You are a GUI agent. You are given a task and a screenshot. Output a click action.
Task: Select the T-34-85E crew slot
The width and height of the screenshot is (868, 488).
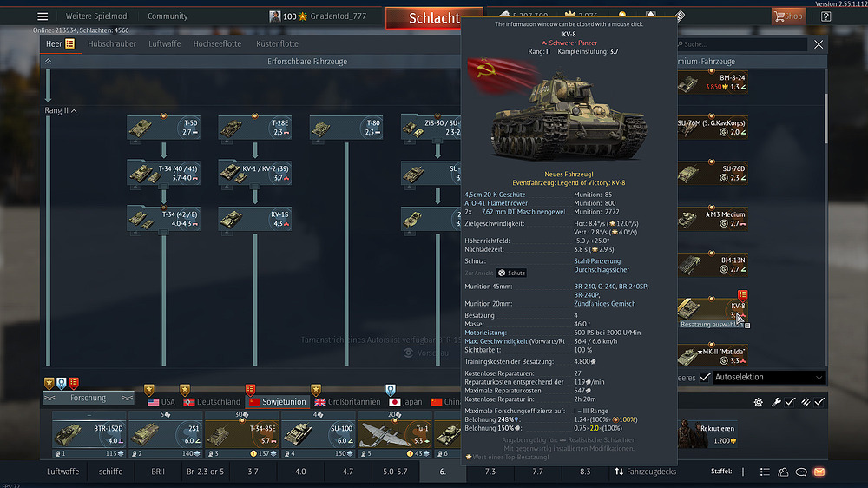coord(241,435)
